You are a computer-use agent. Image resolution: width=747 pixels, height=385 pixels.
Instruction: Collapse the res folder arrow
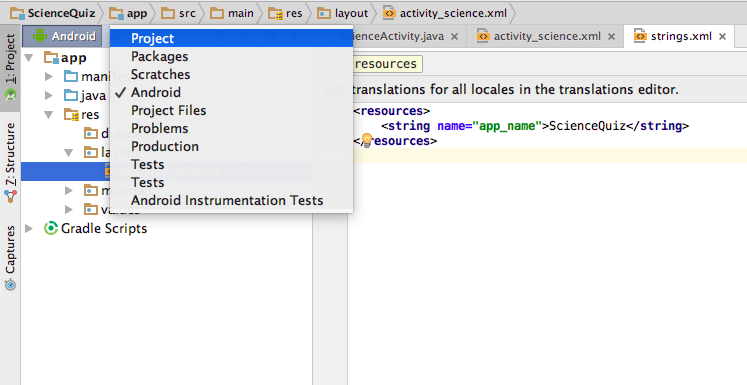pyautogui.click(x=49, y=115)
